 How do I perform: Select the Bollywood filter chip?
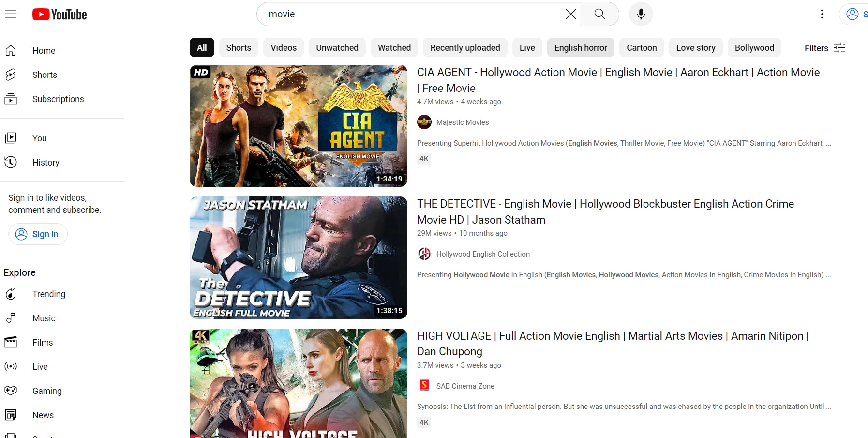[754, 47]
